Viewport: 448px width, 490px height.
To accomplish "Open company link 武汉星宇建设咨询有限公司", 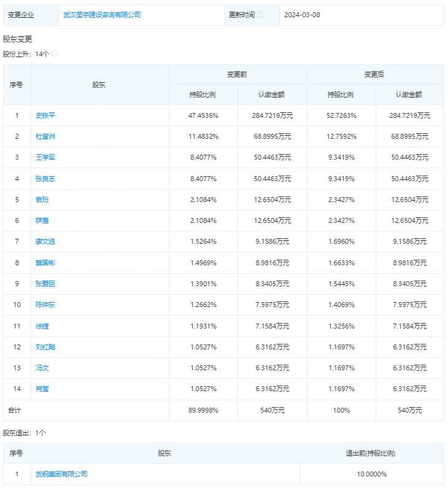I will [x=102, y=15].
